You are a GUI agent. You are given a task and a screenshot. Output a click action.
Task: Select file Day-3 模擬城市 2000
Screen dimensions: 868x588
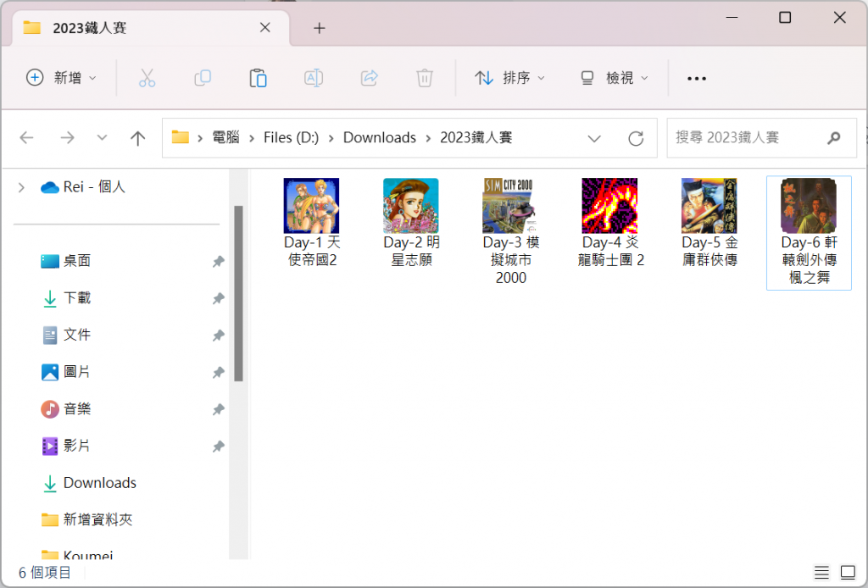point(510,232)
